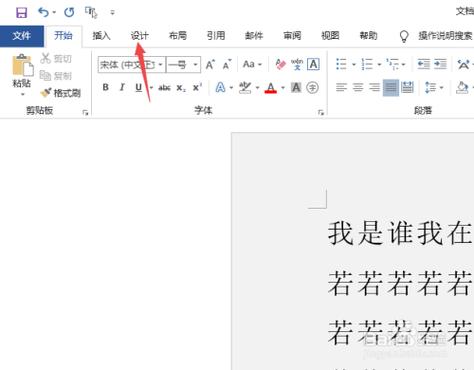Apply paragraph shading paint bucket
Screen dimensions: 474x370
coord(462,88)
